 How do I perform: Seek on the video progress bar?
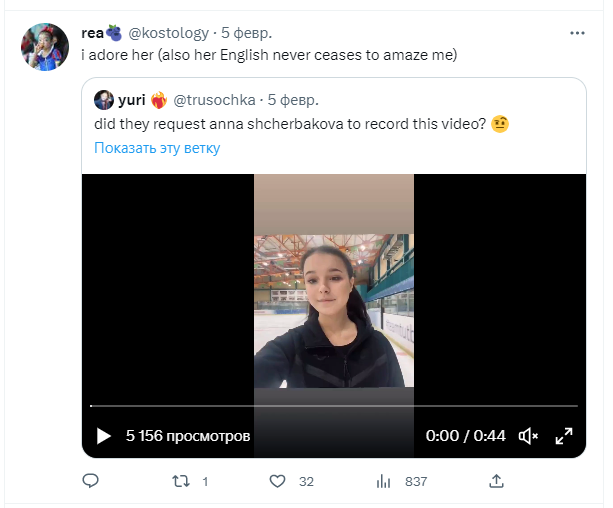click(x=333, y=406)
